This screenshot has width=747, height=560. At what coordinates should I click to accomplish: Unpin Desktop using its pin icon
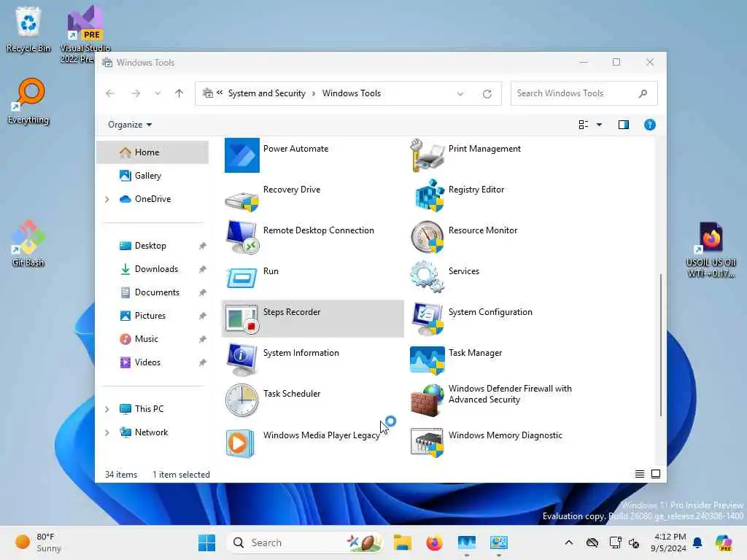(203, 246)
